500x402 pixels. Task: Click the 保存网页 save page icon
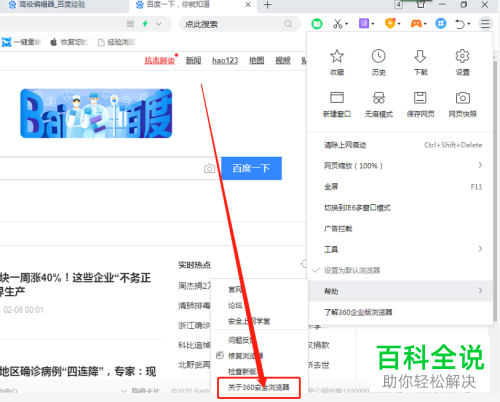[x=420, y=98]
